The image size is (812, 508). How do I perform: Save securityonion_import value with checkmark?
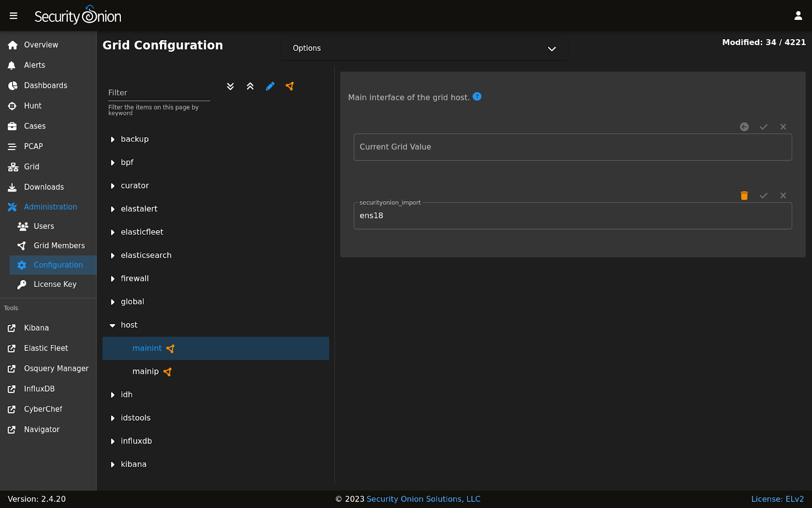coord(764,196)
